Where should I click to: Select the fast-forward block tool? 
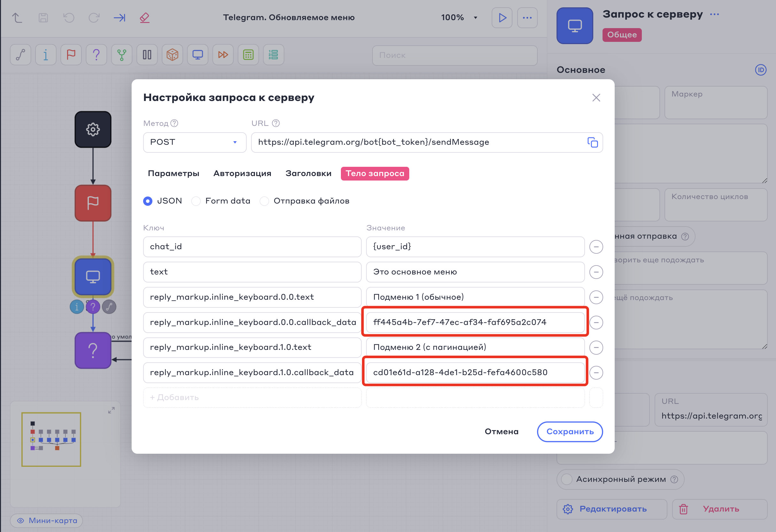coord(223,55)
